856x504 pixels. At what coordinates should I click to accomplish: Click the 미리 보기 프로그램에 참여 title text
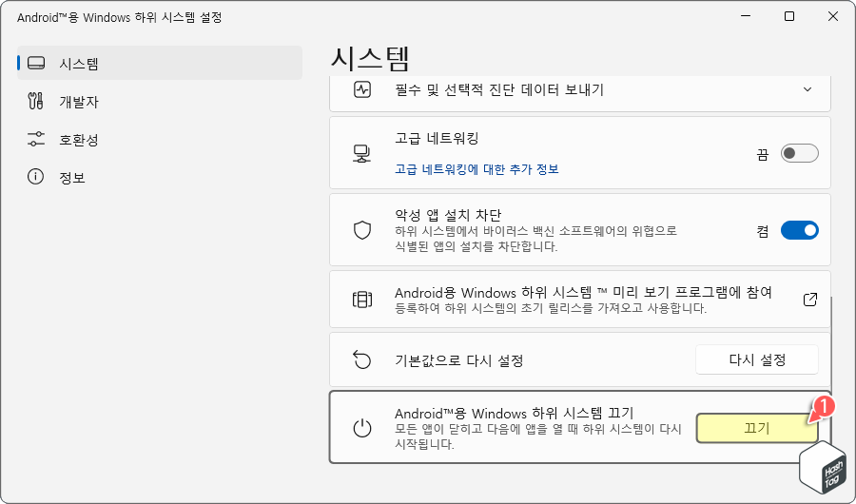[583, 292]
